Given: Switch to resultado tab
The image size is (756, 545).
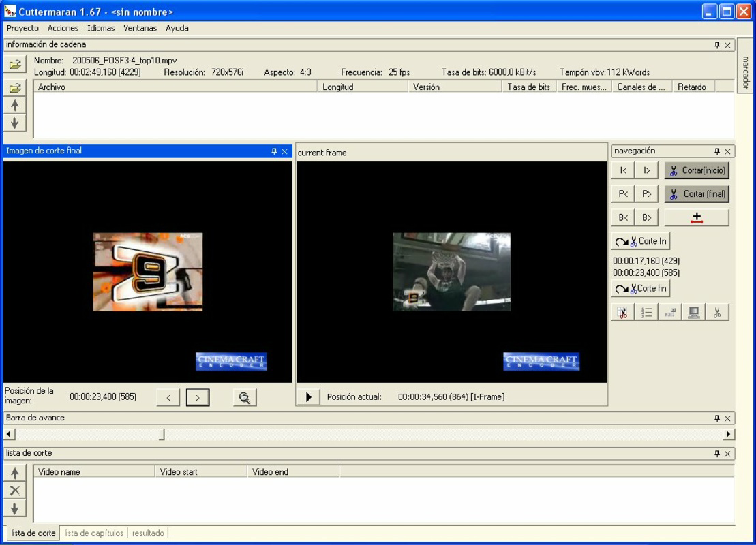Looking at the screenshot, I should click(148, 533).
